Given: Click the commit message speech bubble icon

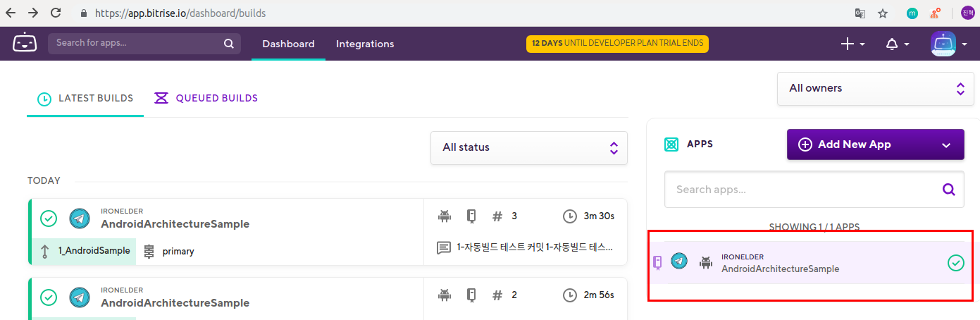Looking at the screenshot, I should coord(444,248).
